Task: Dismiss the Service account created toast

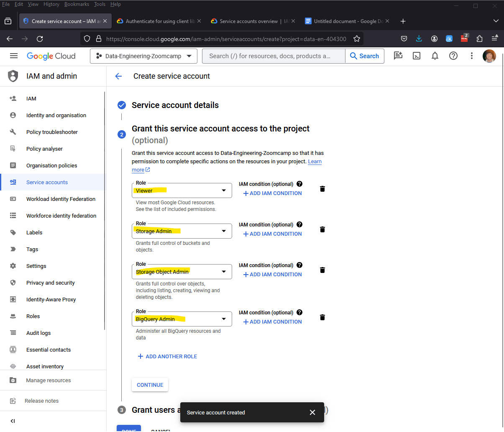Action: [312, 412]
